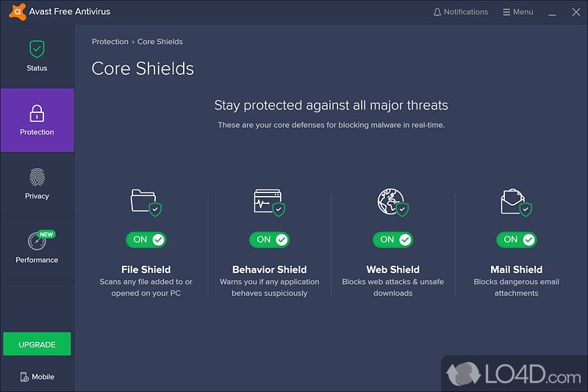The width and height of the screenshot is (588, 392).
Task: Disable the Behavior Shield switch
Action: tap(269, 239)
